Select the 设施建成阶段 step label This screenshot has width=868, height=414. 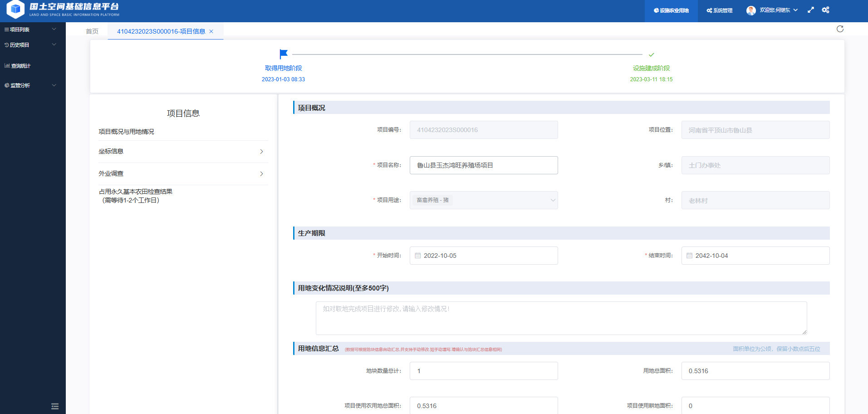[x=652, y=68]
